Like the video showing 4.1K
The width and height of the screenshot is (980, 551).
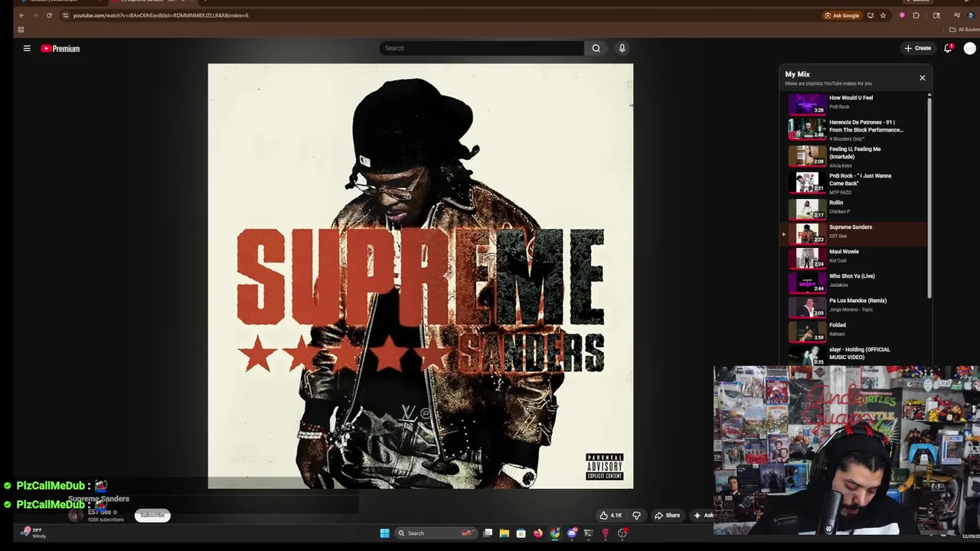610,516
